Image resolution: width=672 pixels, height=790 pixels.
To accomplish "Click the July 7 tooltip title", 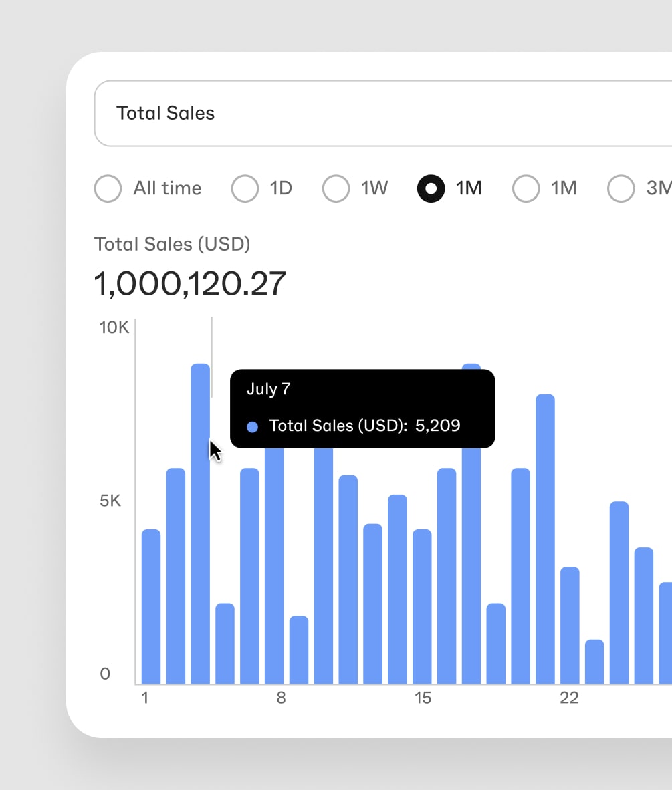I will click(x=268, y=389).
